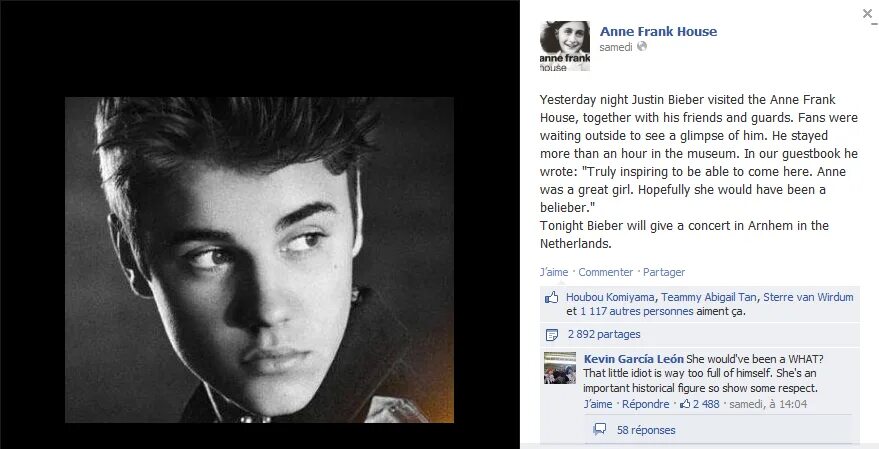Like the post with the J'aime link

554,272
